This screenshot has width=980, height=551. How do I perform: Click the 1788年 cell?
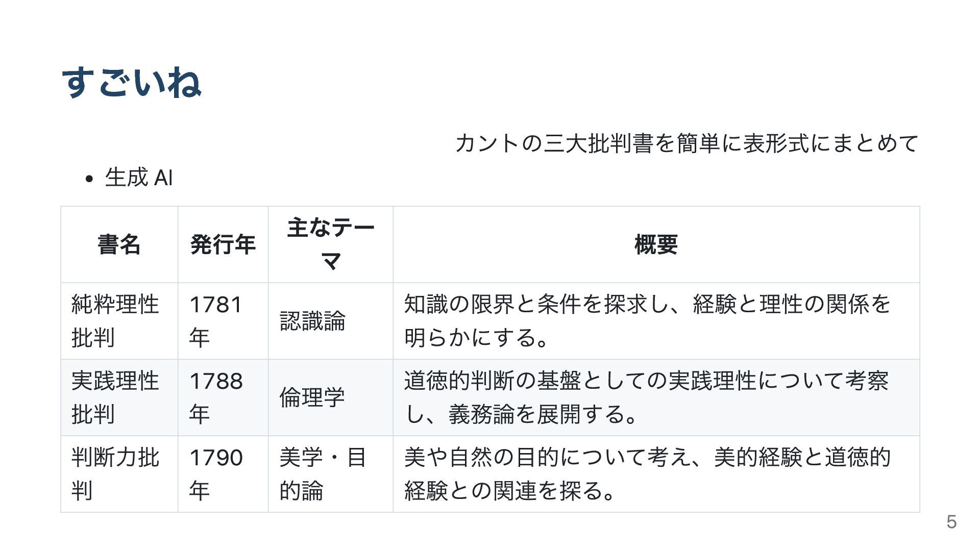click(223, 397)
